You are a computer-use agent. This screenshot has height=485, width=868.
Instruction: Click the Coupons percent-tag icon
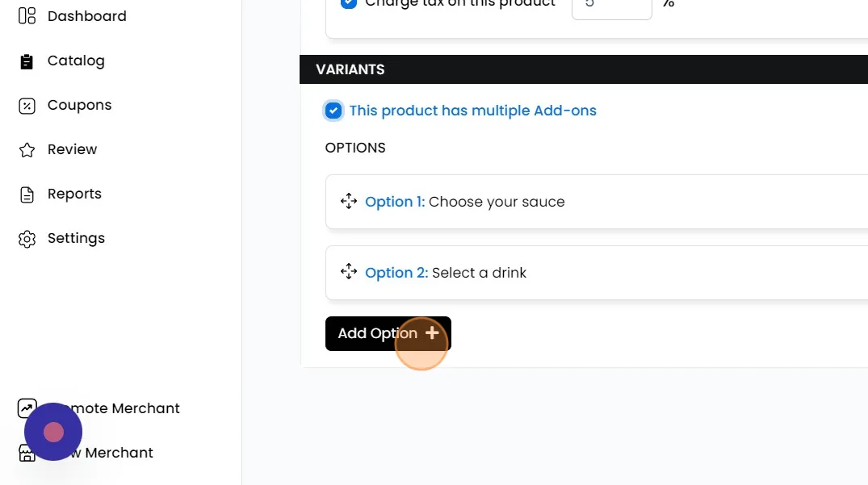click(x=27, y=106)
